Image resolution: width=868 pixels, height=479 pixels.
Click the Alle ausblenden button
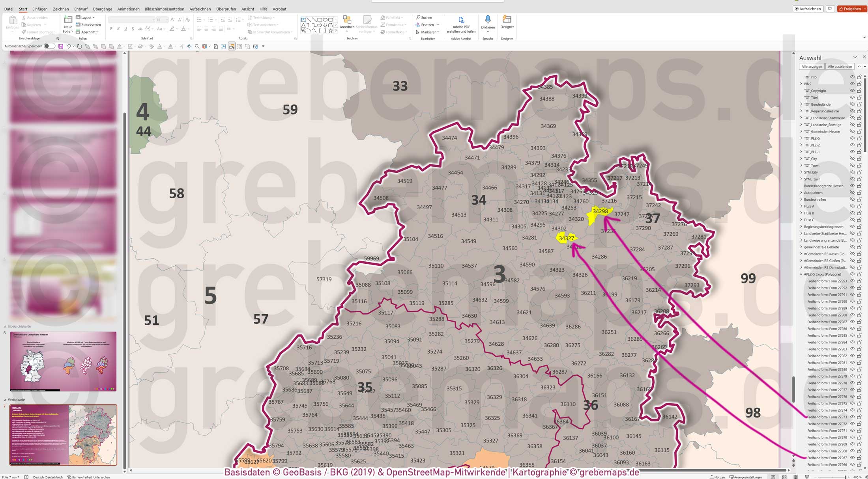[x=840, y=66]
